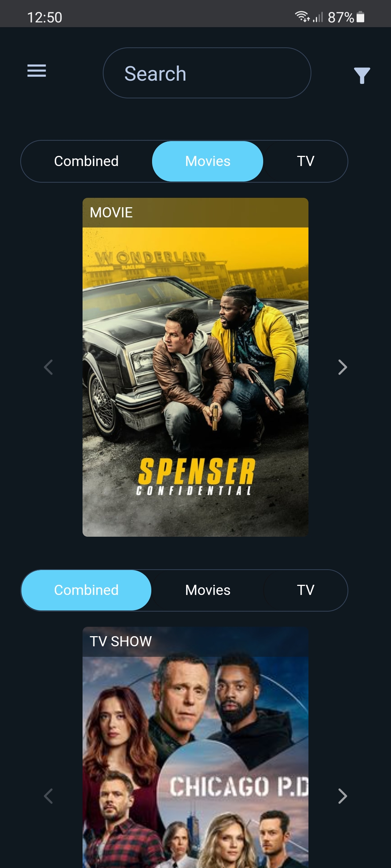Go to previous movie with left chevron

(x=48, y=367)
